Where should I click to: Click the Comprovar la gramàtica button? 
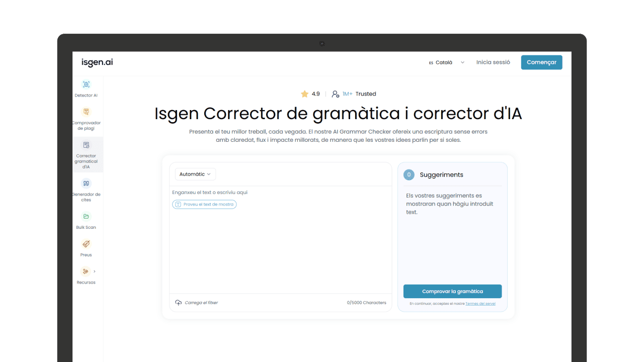point(452,291)
